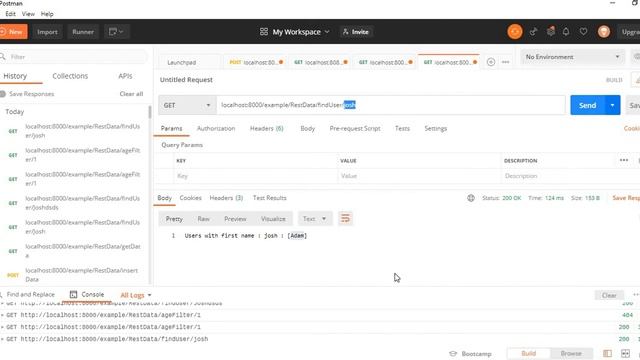Open notifications bell
The width and height of the screenshot is (640, 360).
click(566, 31)
